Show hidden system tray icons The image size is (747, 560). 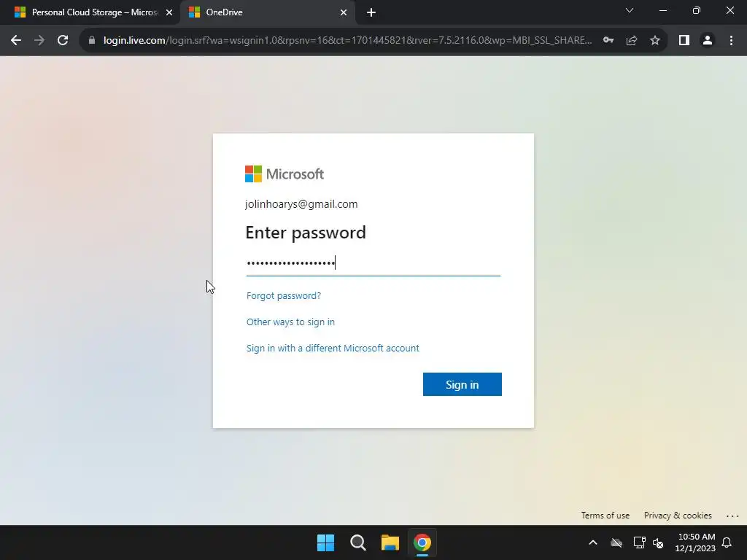pos(593,542)
